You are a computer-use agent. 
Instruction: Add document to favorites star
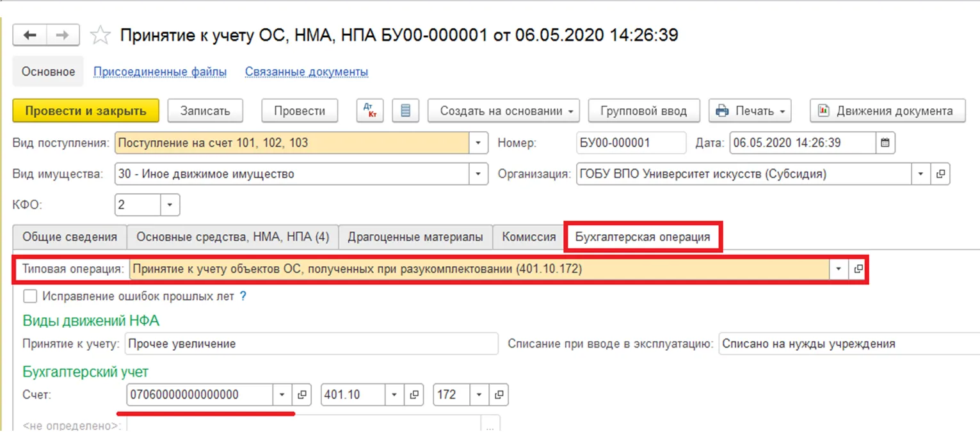coord(100,35)
